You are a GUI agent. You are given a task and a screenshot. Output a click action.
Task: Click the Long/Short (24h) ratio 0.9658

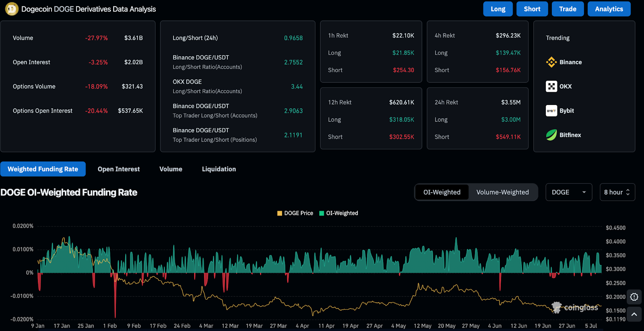[x=293, y=38]
